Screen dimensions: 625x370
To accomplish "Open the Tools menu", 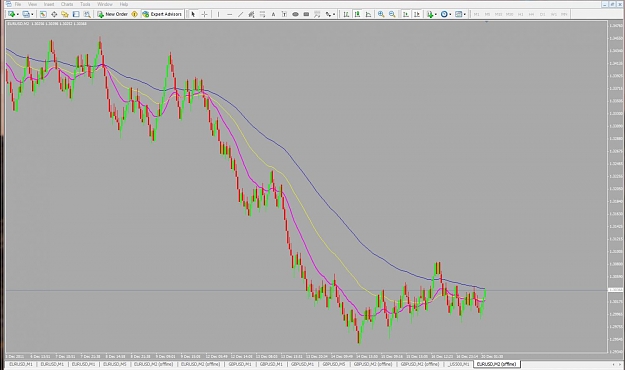I will (85, 4).
